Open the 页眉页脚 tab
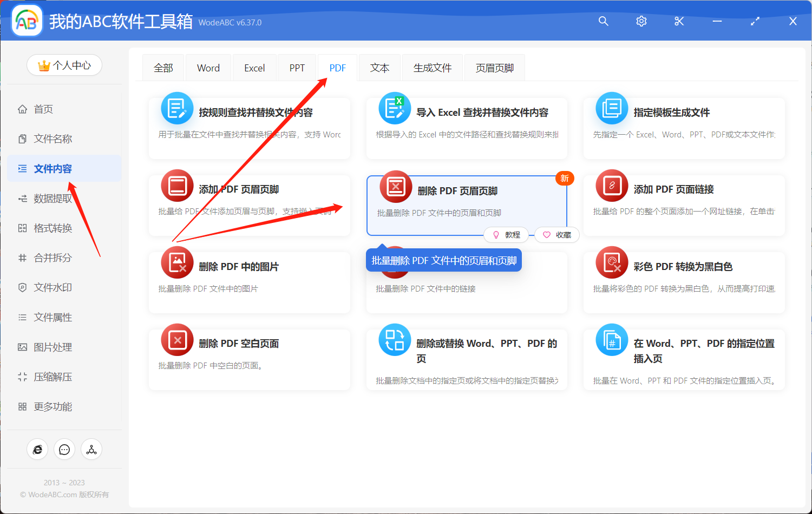Image resolution: width=812 pixels, height=514 pixels. tap(494, 67)
